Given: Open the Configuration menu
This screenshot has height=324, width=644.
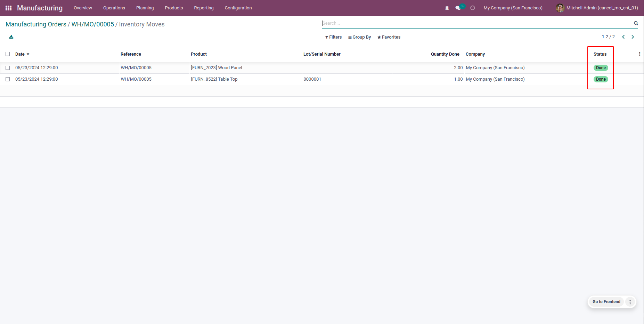Looking at the screenshot, I should (238, 8).
